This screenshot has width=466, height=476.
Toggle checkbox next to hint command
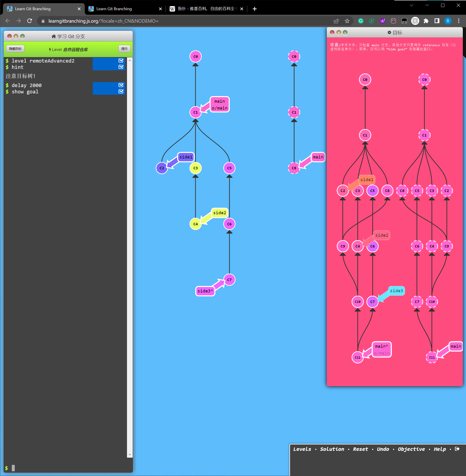point(121,67)
